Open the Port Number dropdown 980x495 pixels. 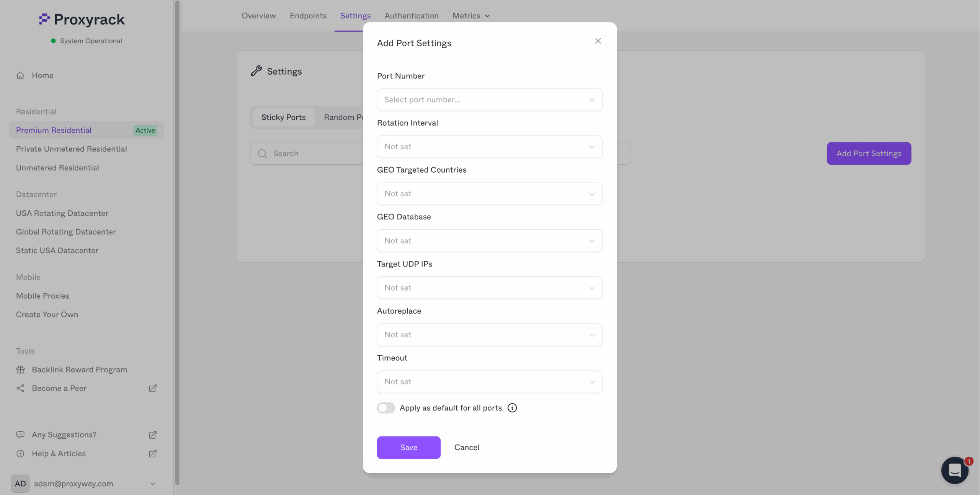489,100
